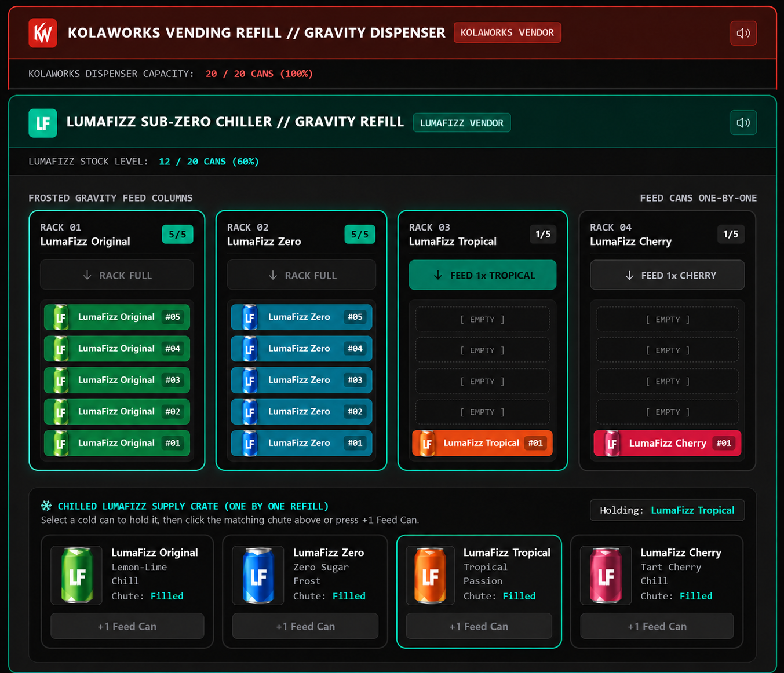
Task: Click the KOLAWORKS VENDOR badge
Action: [x=507, y=32]
